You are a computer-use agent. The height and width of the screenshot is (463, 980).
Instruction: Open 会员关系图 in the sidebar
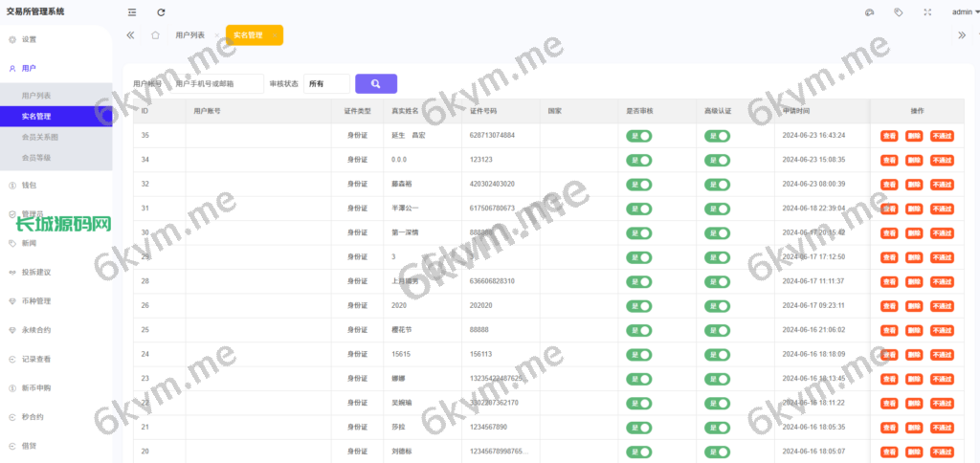(x=56, y=137)
